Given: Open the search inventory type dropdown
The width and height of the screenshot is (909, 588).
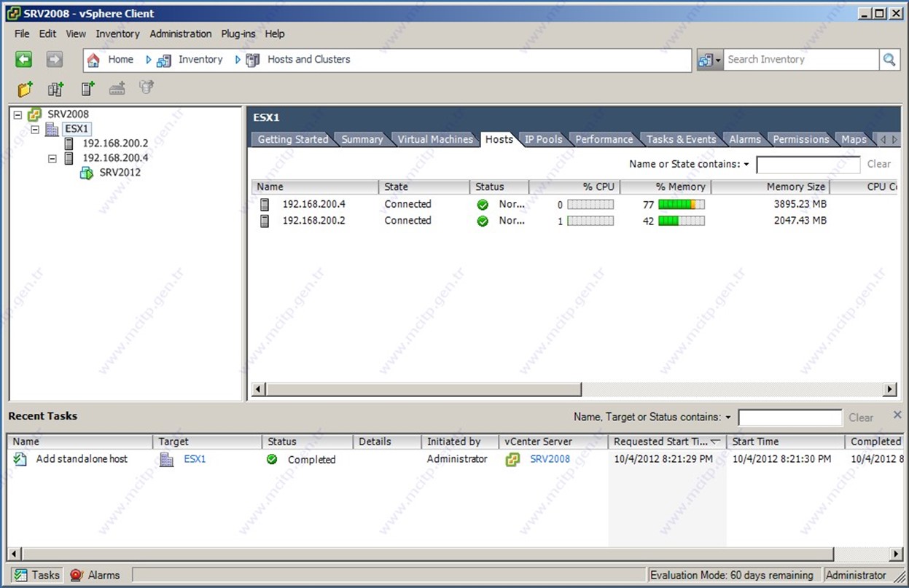Looking at the screenshot, I should pos(710,60).
